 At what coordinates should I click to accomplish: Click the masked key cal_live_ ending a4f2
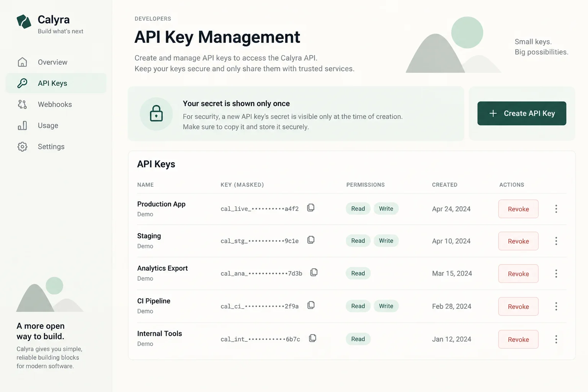click(260, 209)
